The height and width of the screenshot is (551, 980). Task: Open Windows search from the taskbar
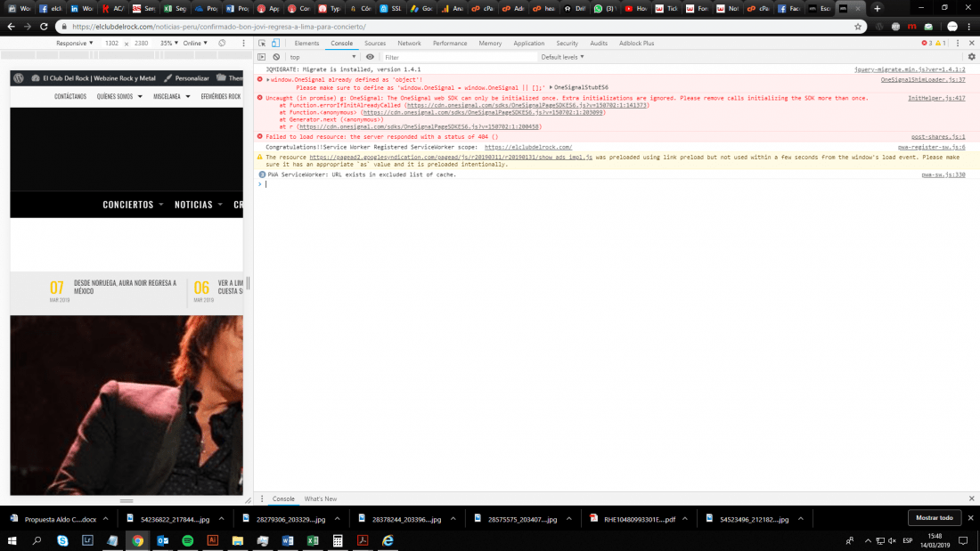[x=37, y=540]
